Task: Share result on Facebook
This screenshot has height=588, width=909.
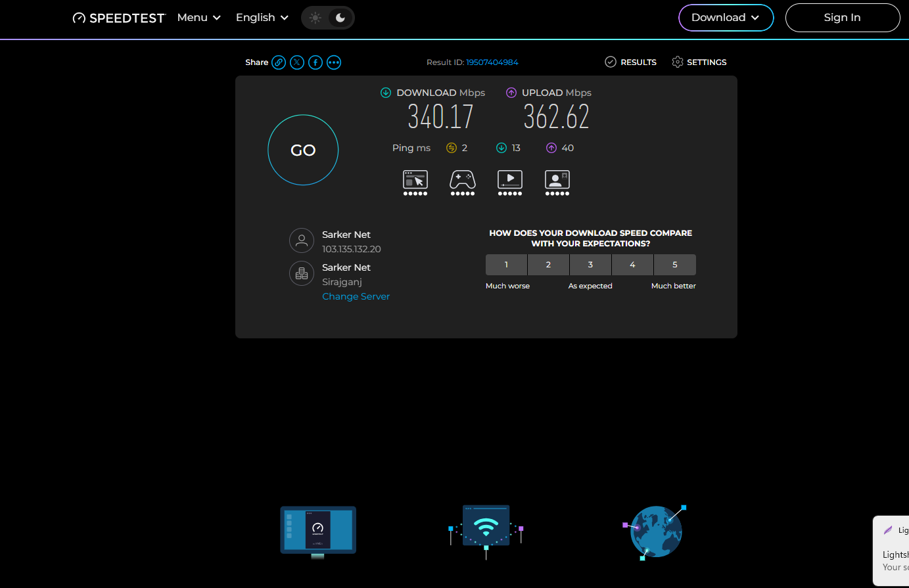Action: (x=315, y=62)
